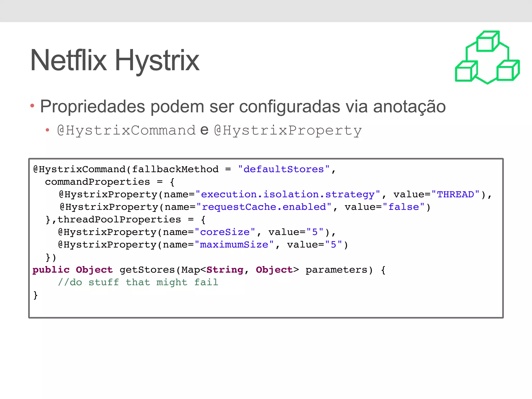The height and width of the screenshot is (399, 532).
Task: Click the '//do stuff that might fail' comment
Action: point(138,282)
